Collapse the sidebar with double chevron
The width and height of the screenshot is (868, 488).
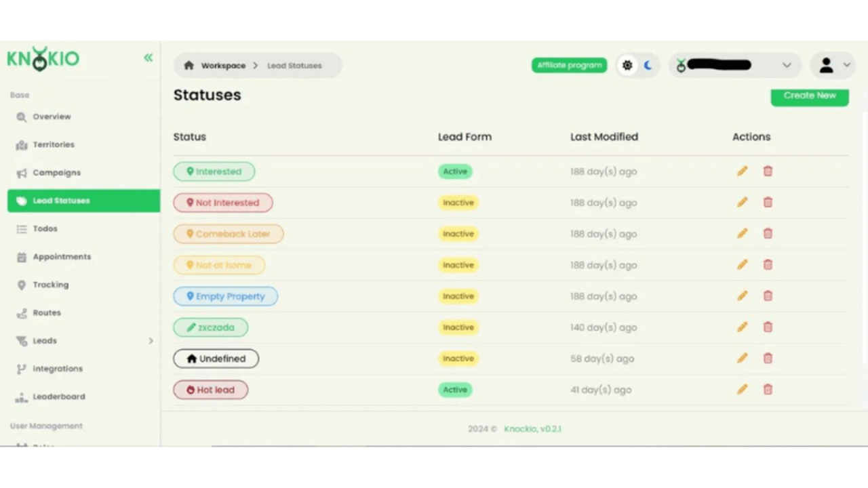point(148,58)
